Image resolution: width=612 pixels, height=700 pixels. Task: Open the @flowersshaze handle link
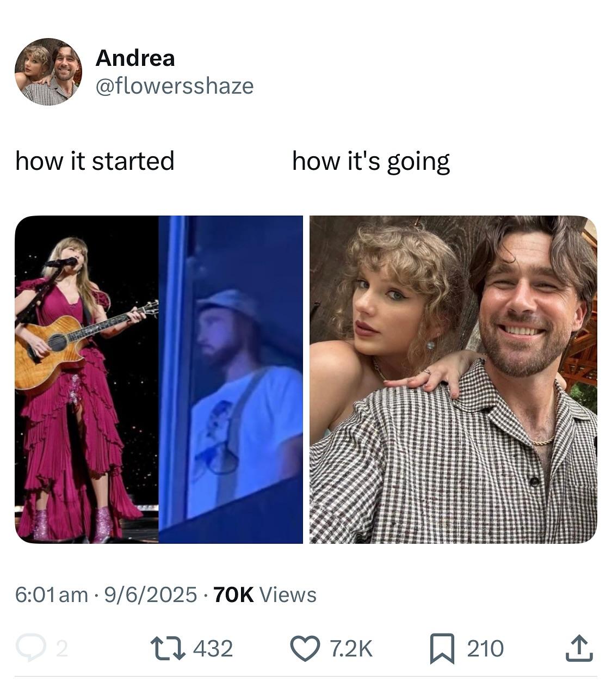coord(174,86)
